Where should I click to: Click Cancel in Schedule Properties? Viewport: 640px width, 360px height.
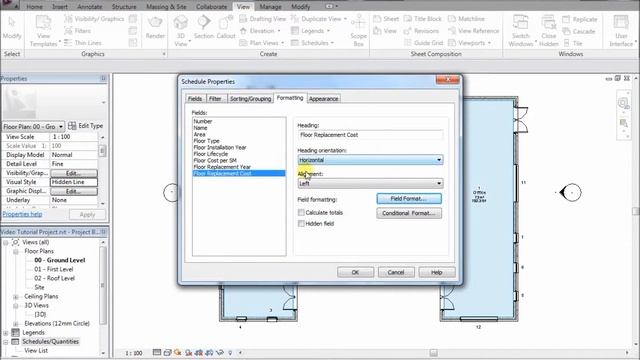[x=396, y=272]
